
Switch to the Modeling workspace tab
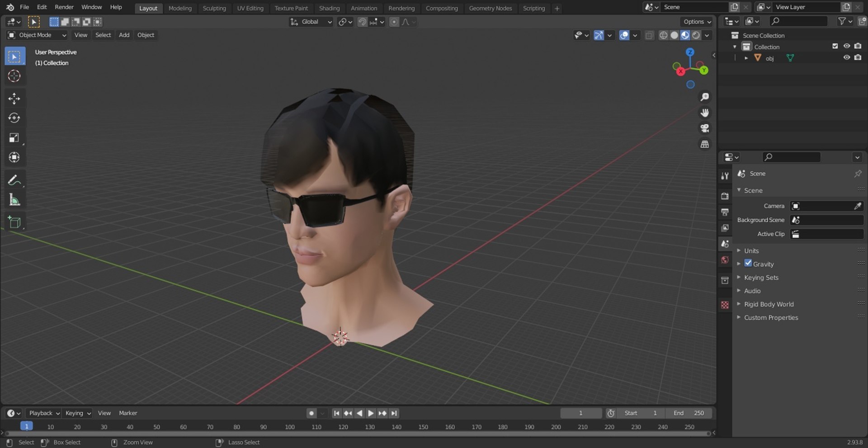(180, 8)
